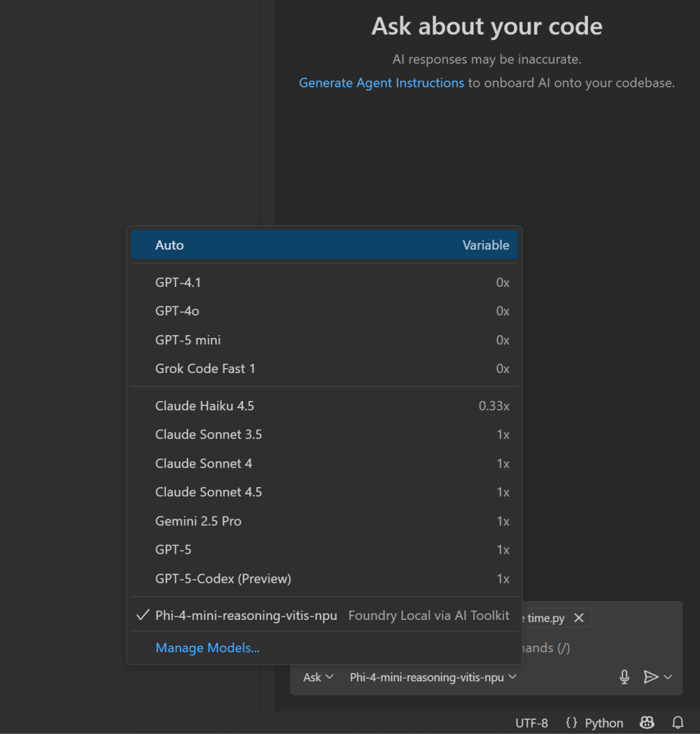Click the Python language mode indicator
Screen dimensions: 700x734
tap(594, 723)
